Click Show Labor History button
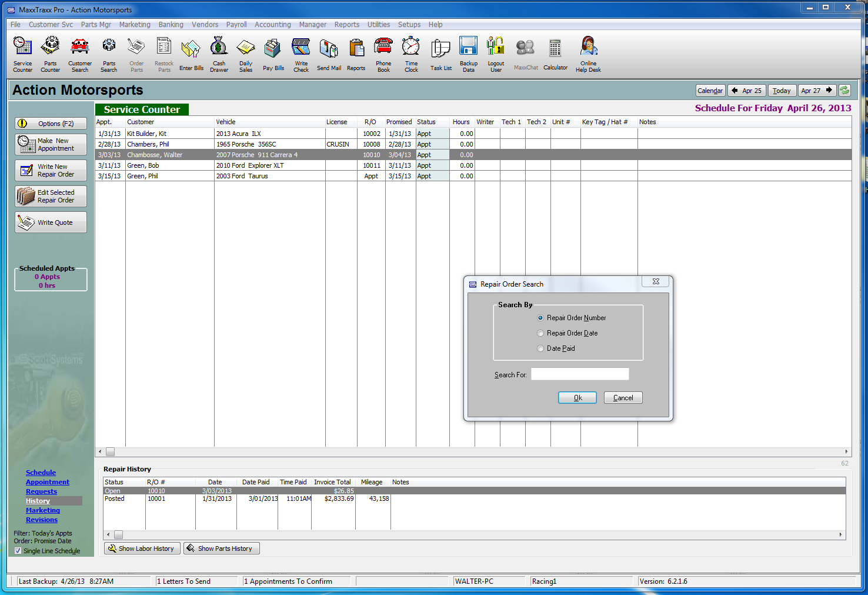The width and height of the screenshot is (868, 595). pyautogui.click(x=142, y=549)
